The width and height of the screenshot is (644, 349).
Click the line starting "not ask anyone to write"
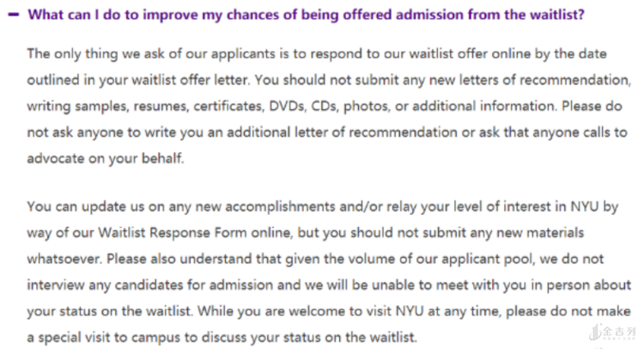tap(326, 133)
